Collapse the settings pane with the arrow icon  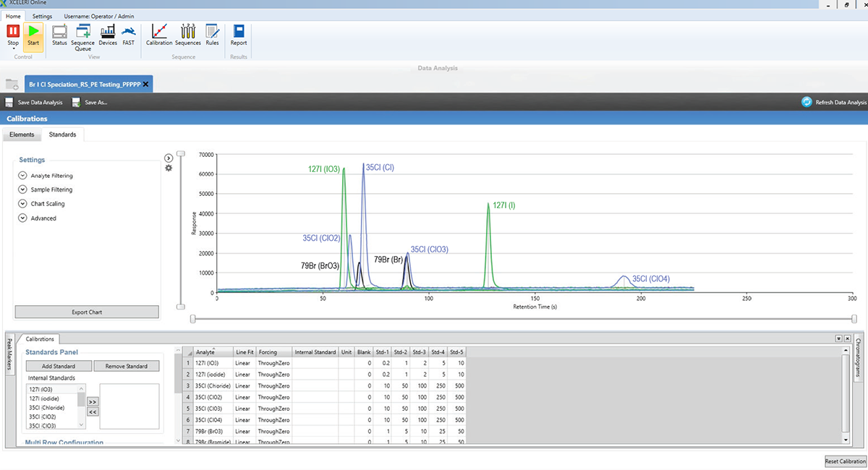pos(169,158)
